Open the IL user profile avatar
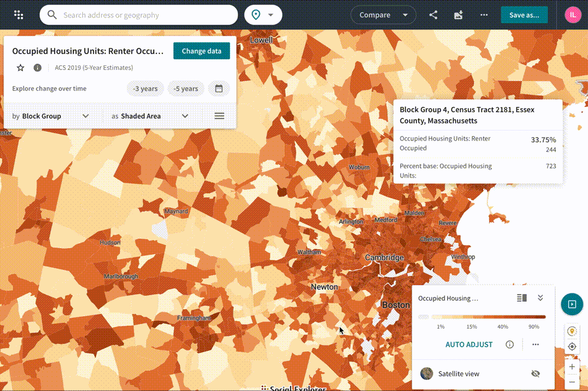 point(573,15)
